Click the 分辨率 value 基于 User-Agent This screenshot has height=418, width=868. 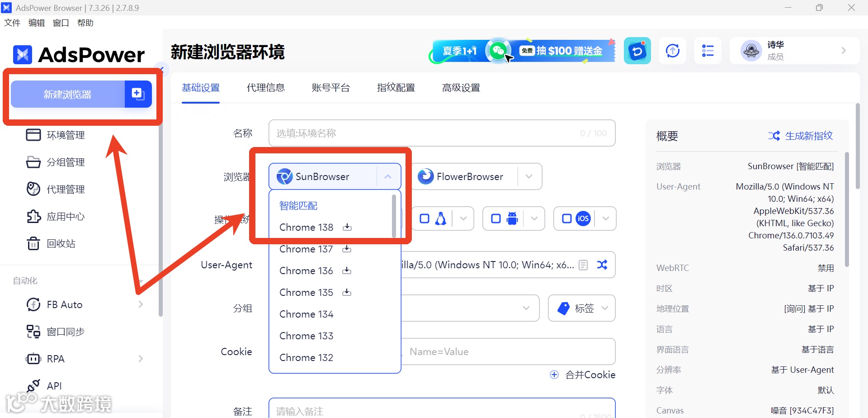802,370
